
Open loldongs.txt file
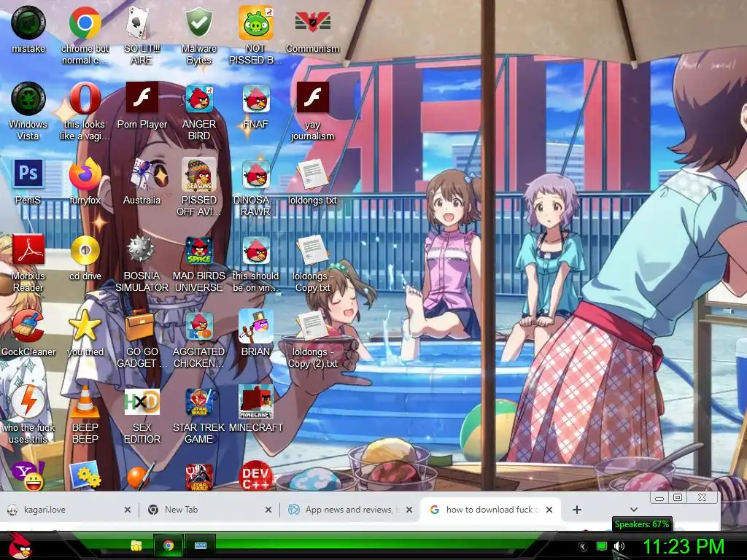pos(312,182)
